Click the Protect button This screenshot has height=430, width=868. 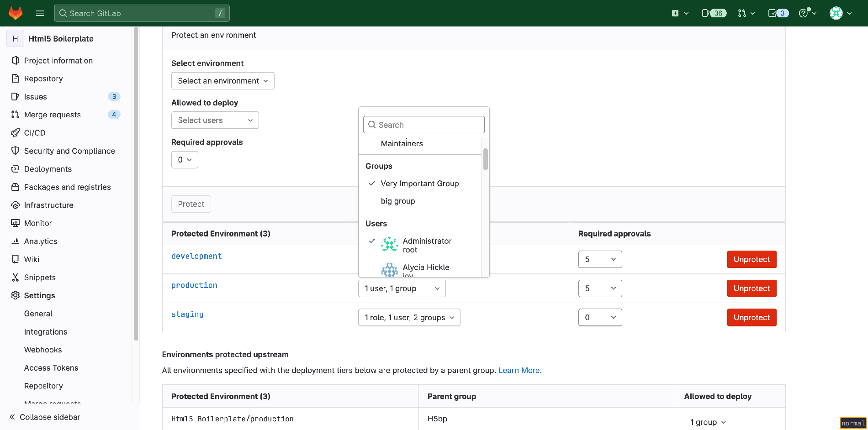coord(191,204)
